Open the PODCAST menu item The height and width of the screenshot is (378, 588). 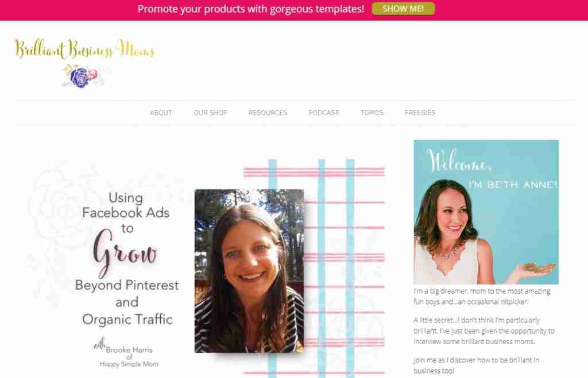pos(324,113)
